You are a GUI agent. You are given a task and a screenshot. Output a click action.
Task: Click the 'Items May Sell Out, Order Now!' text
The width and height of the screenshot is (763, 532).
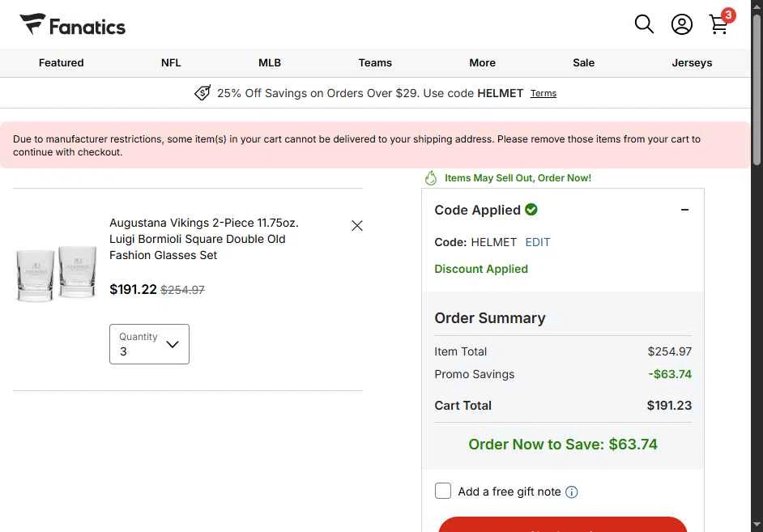[518, 178]
